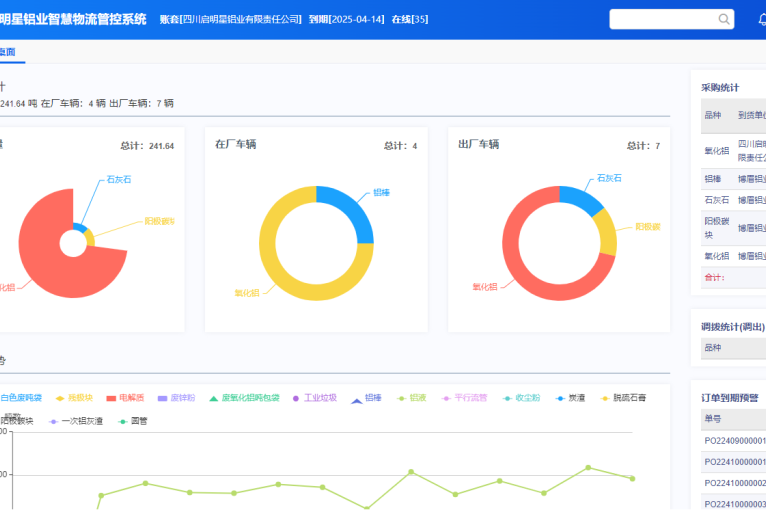
Task: Toggle the 一次铝灰渣 legend series
Action: (76, 421)
